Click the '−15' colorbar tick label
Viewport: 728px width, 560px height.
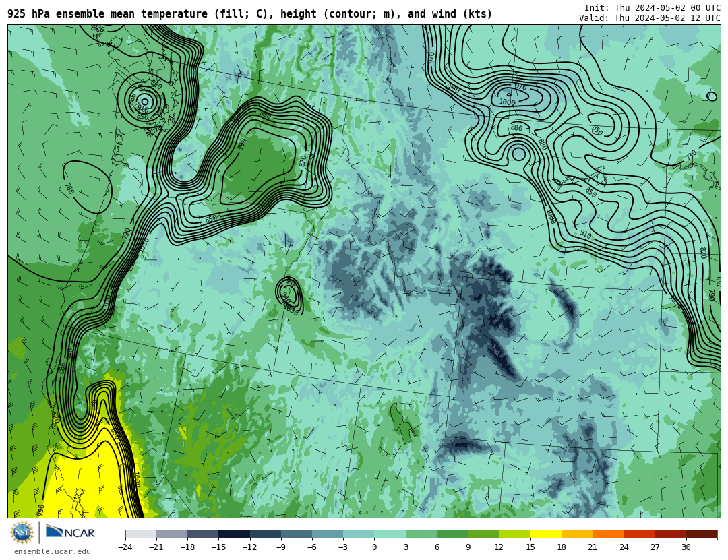click(x=218, y=547)
